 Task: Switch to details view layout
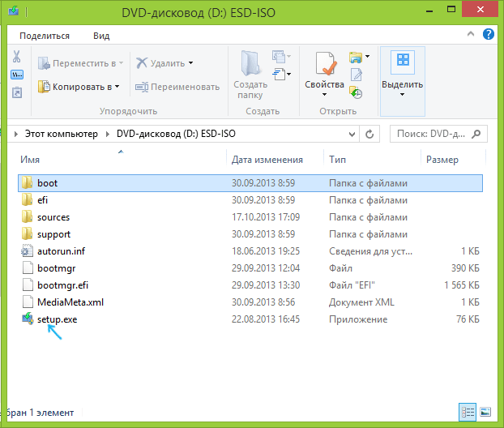point(468,412)
